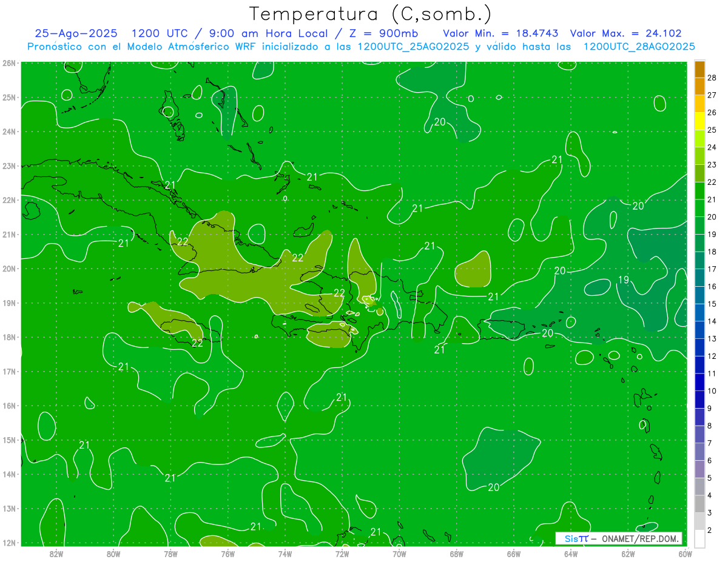
Task: Choose the pure blue swatch between labels 10 and 11
Action: [699, 382]
